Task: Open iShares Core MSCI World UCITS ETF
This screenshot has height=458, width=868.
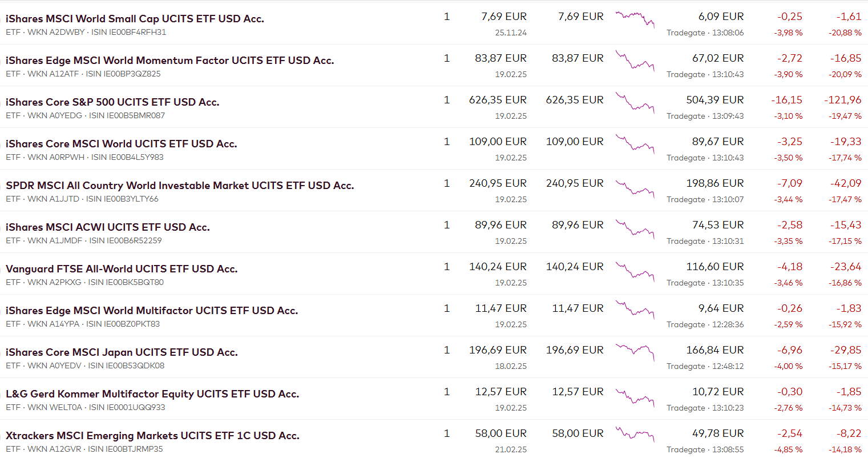Action: 121,144
